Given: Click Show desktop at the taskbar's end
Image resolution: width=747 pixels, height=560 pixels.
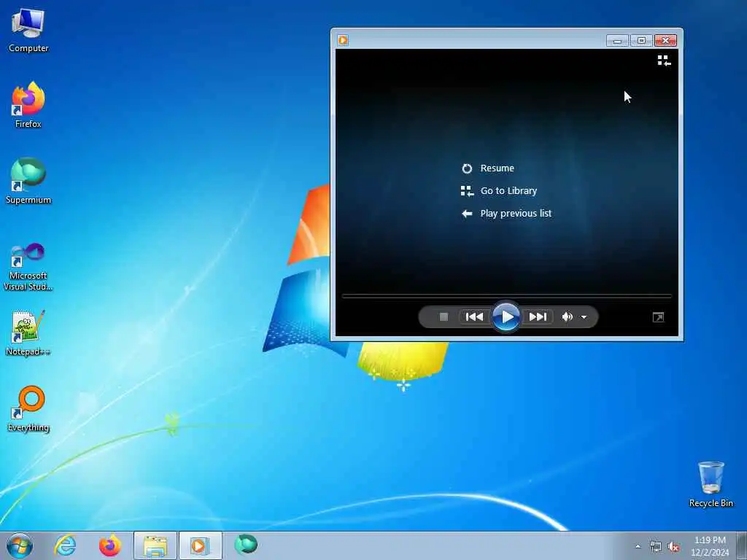Looking at the screenshot, I should point(742,545).
